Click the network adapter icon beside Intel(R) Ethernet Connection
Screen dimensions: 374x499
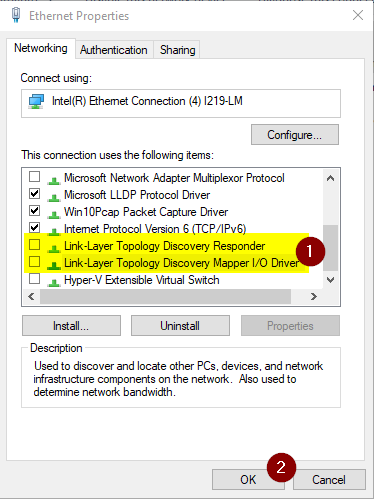(x=36, y=101)
